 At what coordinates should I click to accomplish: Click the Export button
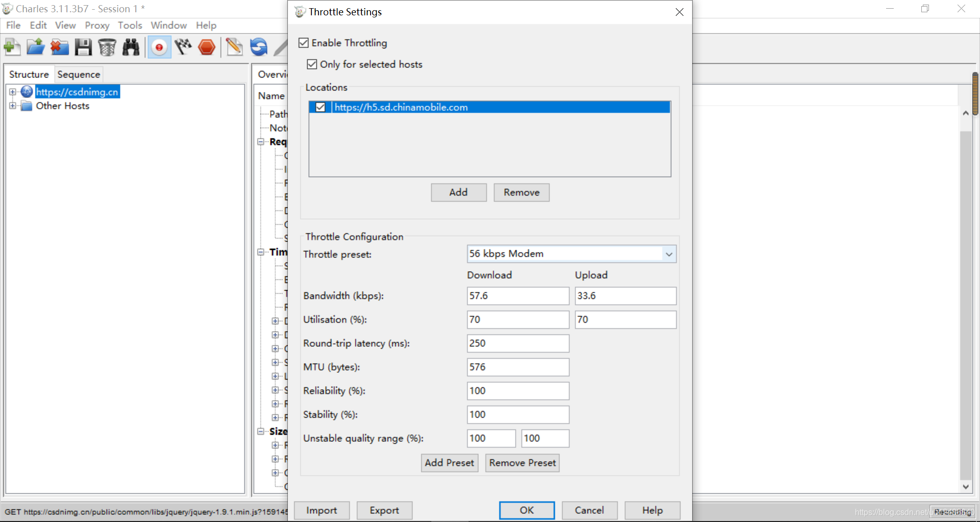click(x=384, y=510)
